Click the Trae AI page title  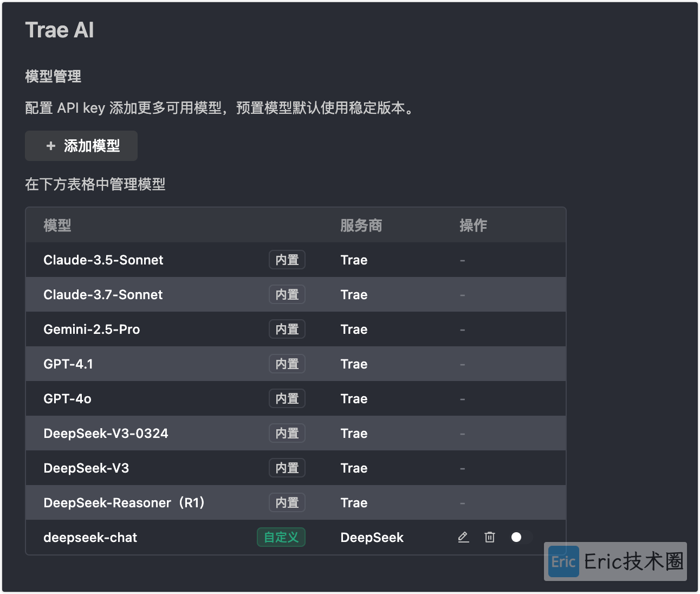[60, 30]
